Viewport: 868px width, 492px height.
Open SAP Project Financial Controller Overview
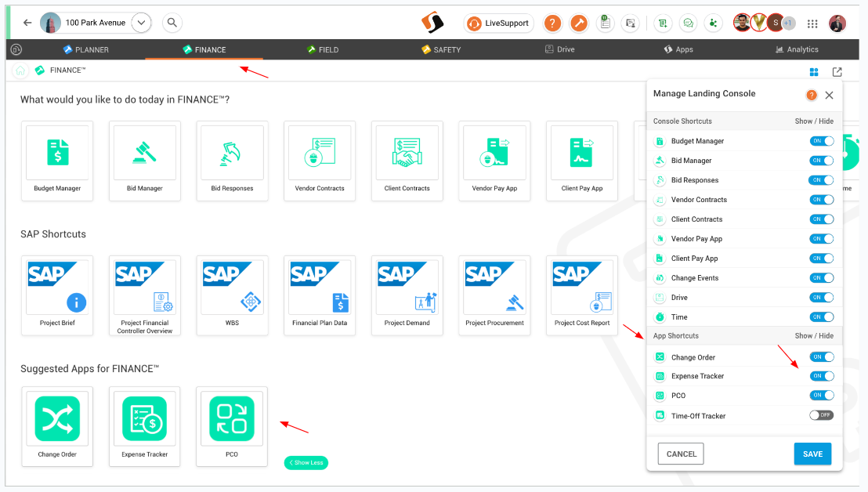click(x=144, y=295)
